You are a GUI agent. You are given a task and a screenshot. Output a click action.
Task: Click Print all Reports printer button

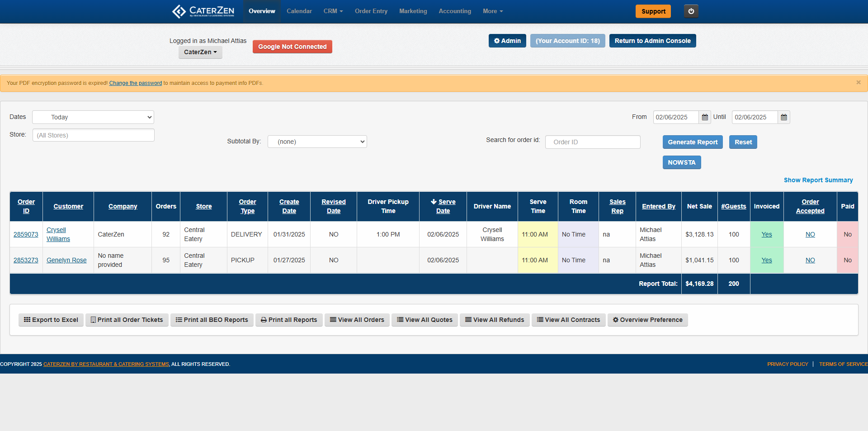pyautogui.click(x=289, y=320)
